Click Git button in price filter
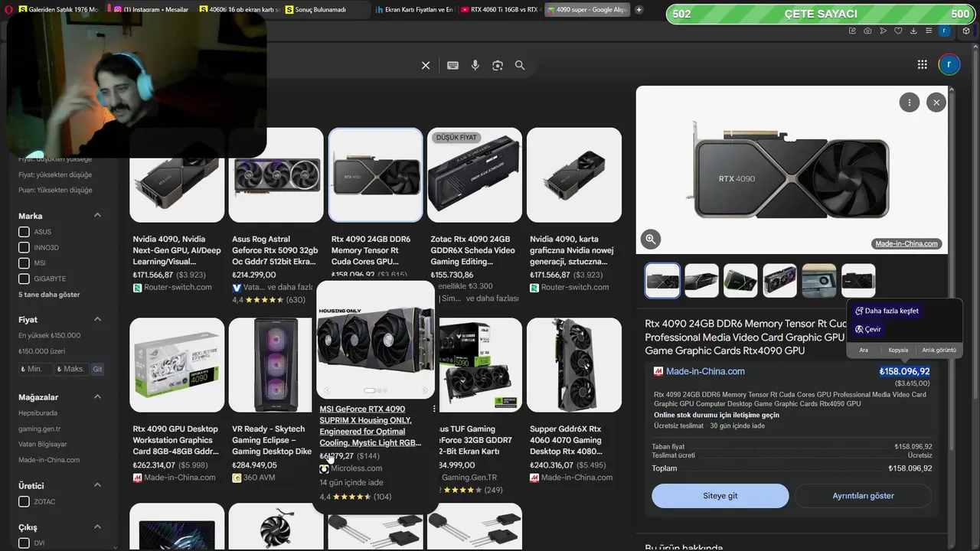This screenshot has height=551, width=980. pyautogui.click(x=97, y=369)
